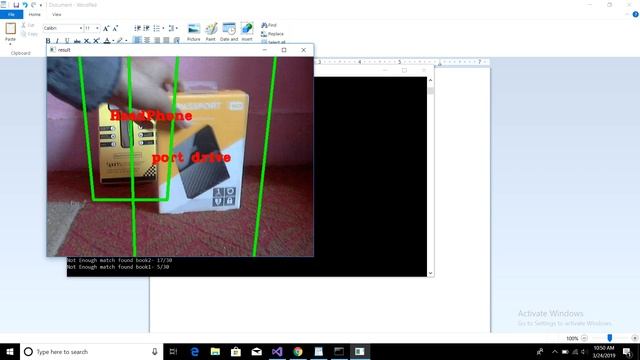
Task: Close the result window
Action: 303,50
